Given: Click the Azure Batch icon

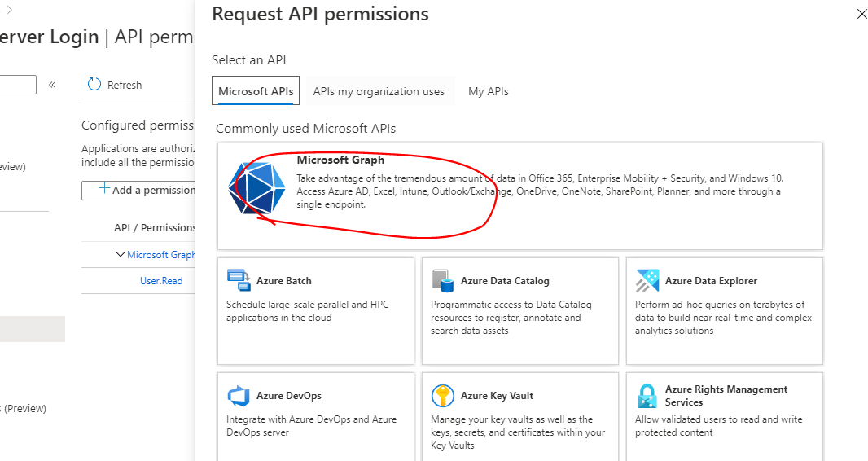Looking at the screenshot, I should coord(239,280).
